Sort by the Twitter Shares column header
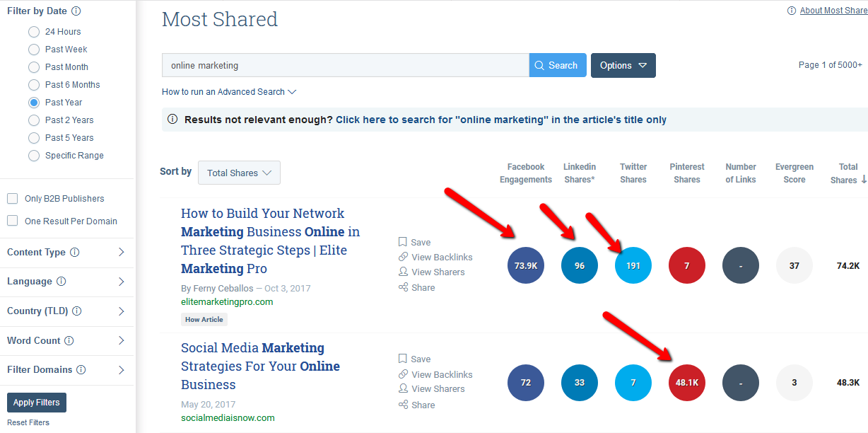This screenshot has width=868, height=433. [x=633, y=173]
